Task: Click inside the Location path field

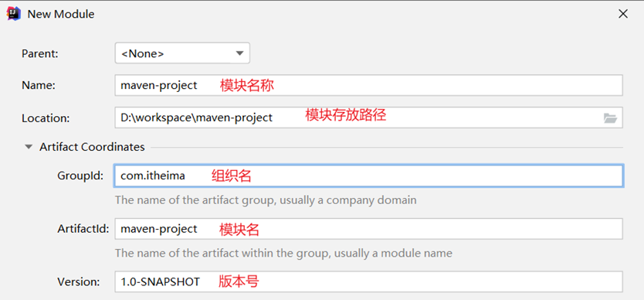Action: tap(358, 118)
